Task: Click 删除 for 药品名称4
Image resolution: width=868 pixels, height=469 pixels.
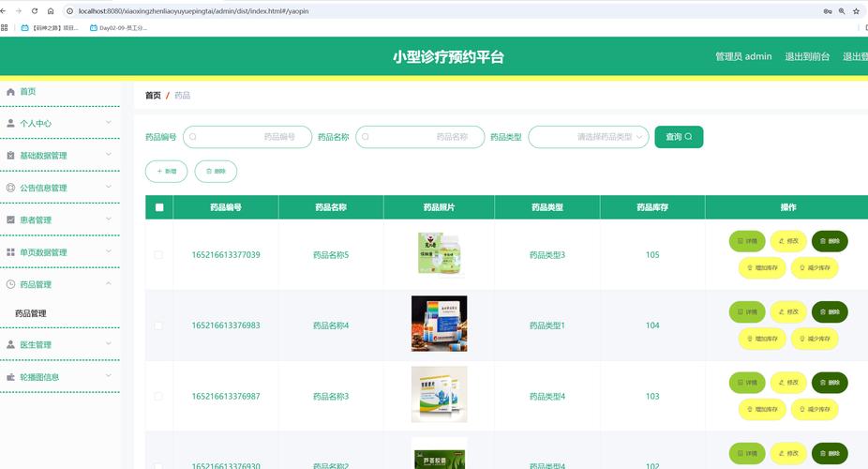Action: point(830,311)
